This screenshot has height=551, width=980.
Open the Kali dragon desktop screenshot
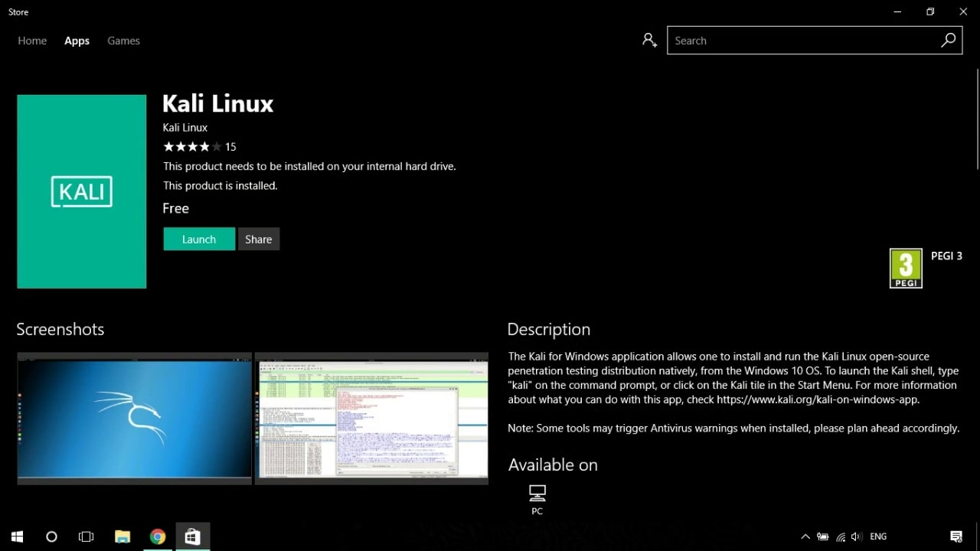(x=134, y=418)
